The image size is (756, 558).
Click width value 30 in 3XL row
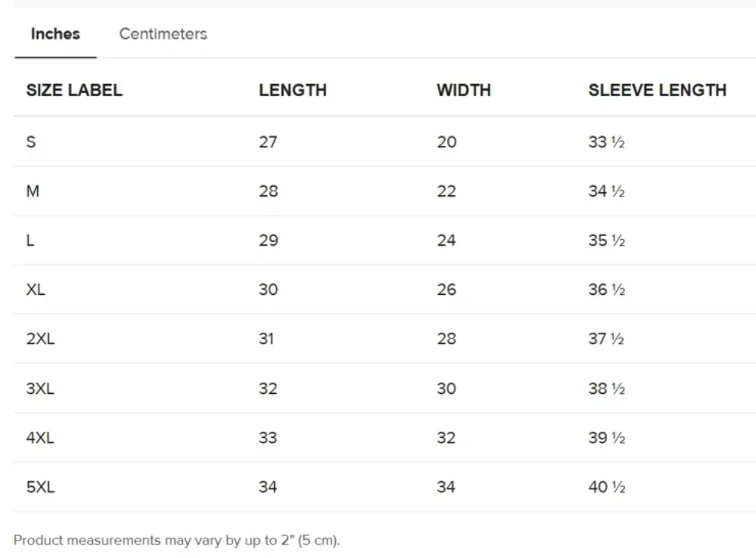tap(446, 389)
